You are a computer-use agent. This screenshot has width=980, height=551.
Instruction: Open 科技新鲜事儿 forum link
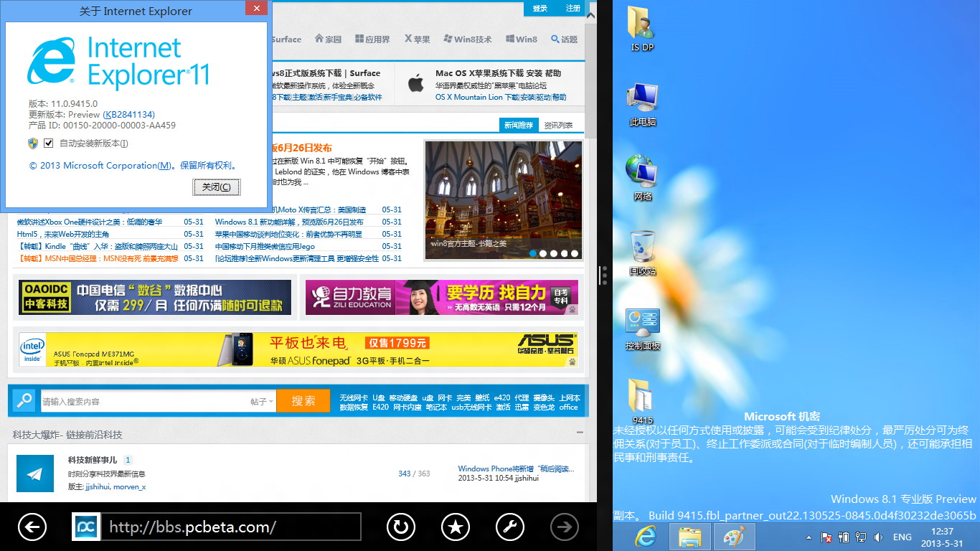[93, 461]
